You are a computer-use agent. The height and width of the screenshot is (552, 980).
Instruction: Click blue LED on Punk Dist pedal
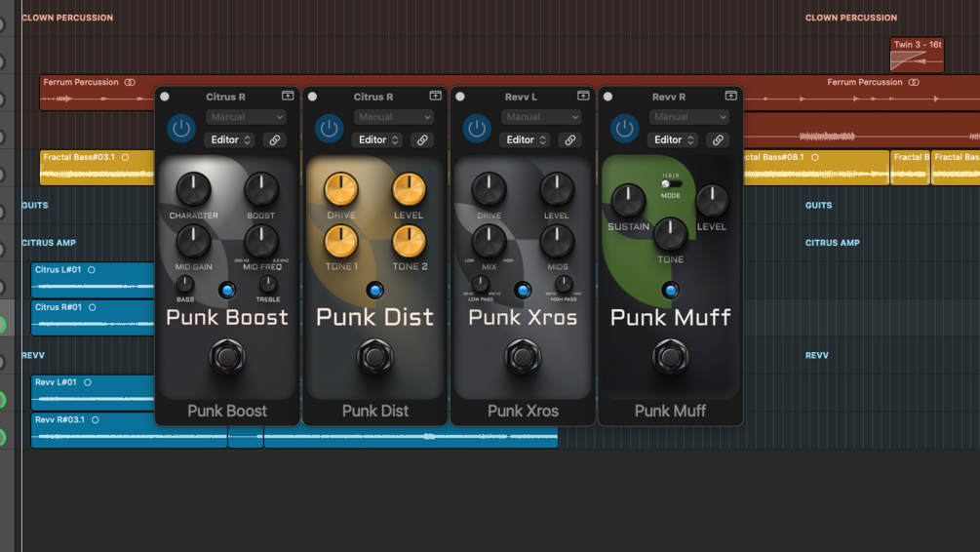pyautogui.click(x=375, y=290)
